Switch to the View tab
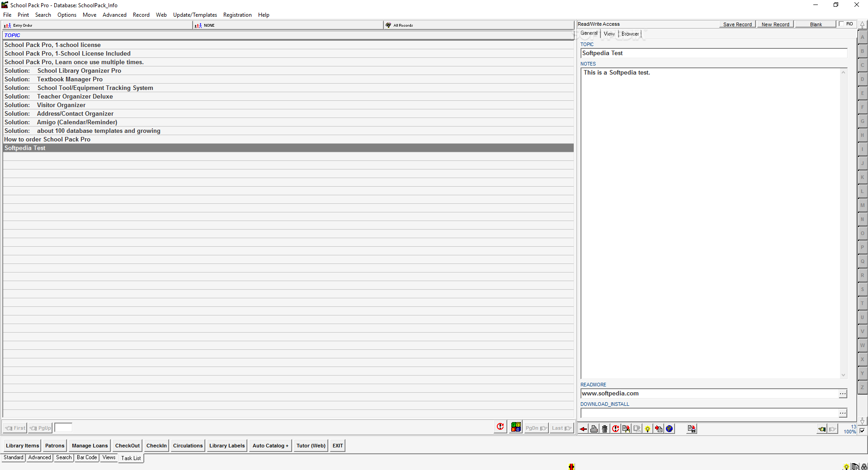 [609, 34]
